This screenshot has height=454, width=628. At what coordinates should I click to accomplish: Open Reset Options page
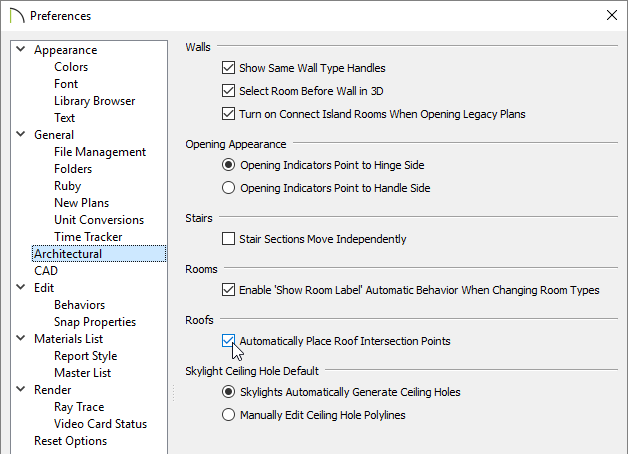coord(70,441)
